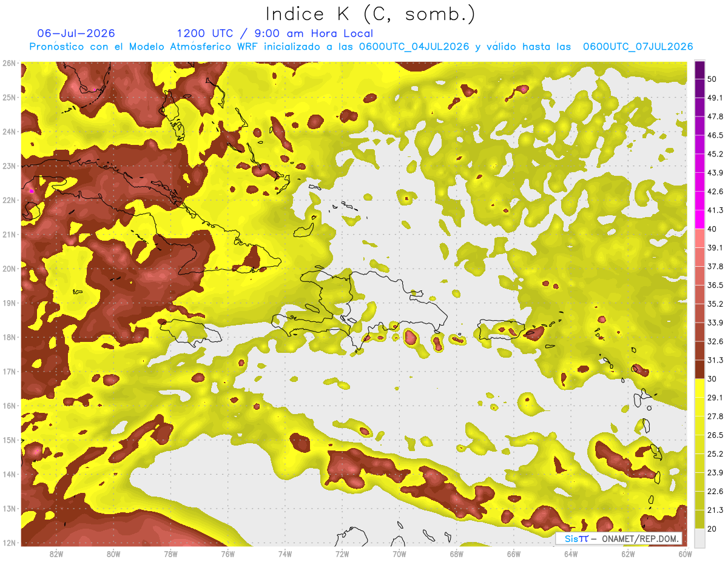Click the longitude axis label "64W"
The height and width of the screenshot is (562, 728).
pos(571,554)
